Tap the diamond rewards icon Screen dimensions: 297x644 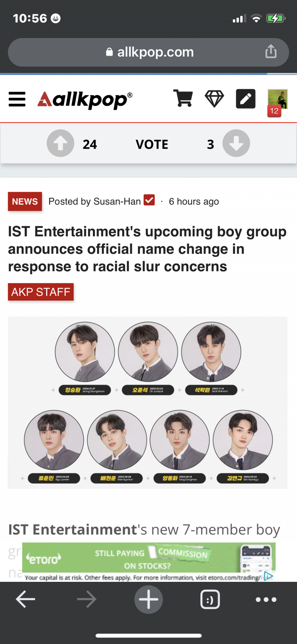click(214, 99)
